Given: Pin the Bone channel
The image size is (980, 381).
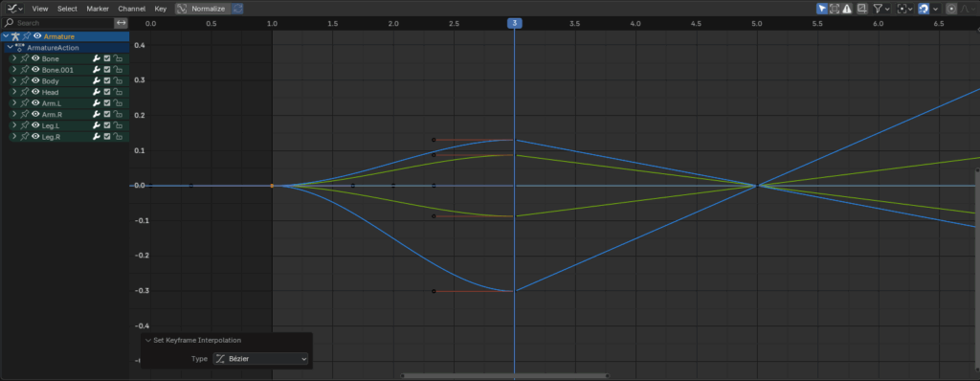Looking at the screenshot, I should pyautogui.click(x=25, y=58).
